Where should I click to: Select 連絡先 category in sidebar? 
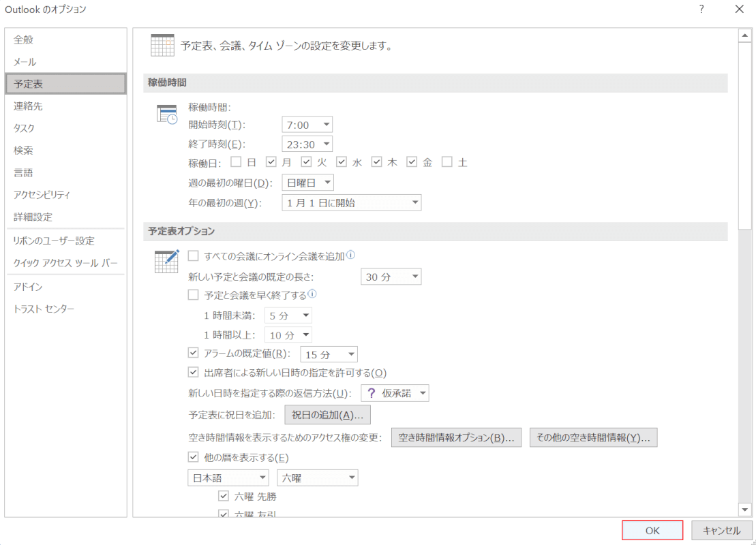tap(65, 106)
